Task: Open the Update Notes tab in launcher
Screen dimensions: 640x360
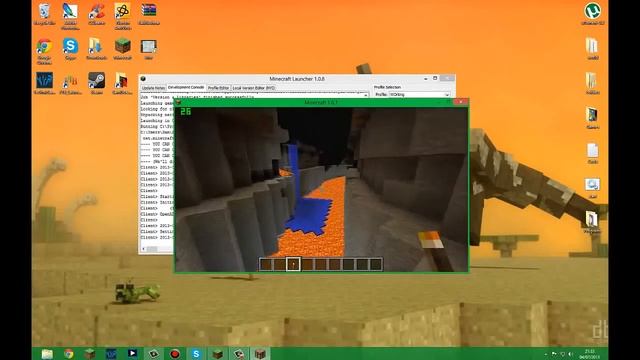Action: pos(153,88)
